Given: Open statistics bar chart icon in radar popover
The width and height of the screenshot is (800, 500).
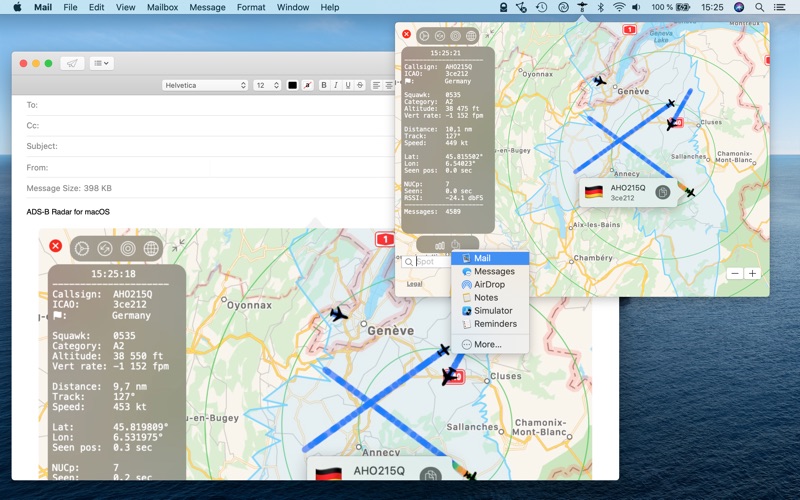Looking at the screenshot, I should (439, 245).
